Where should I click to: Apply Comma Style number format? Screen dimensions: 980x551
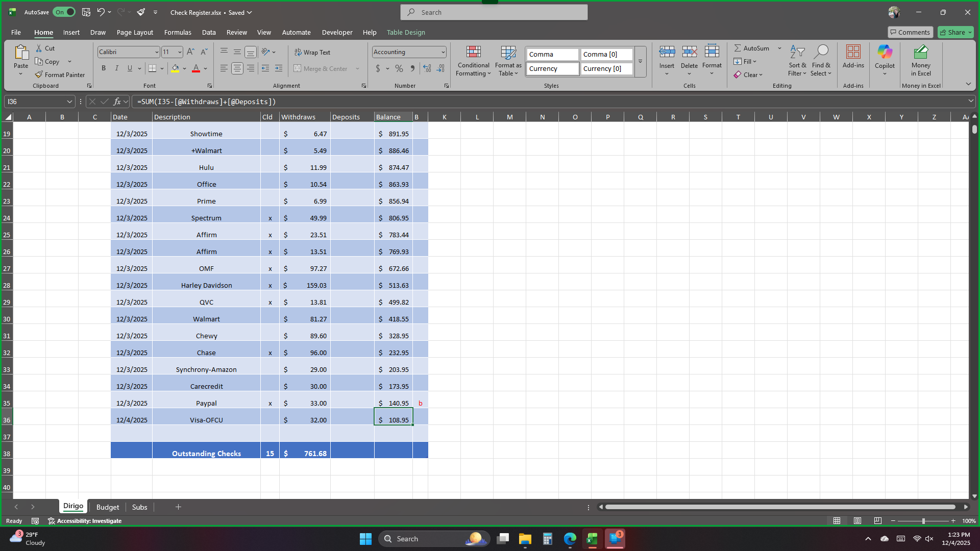(x=412, y=68)
